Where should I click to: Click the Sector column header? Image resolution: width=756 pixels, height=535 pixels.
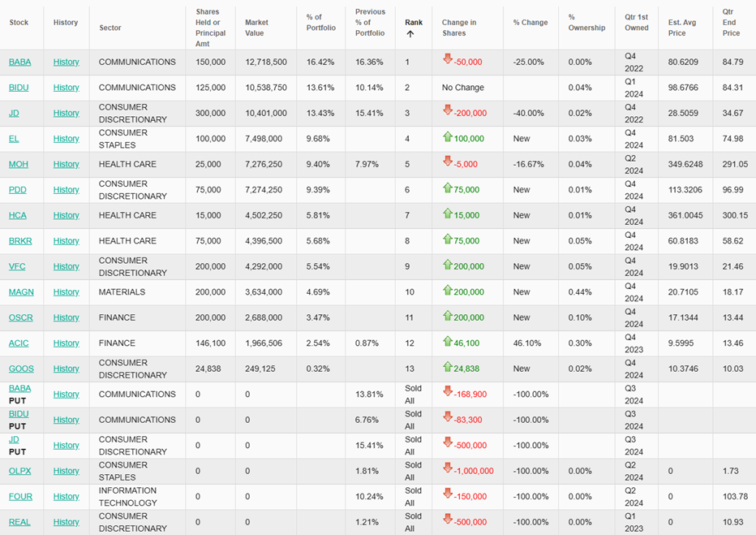[x=110, y=28]
